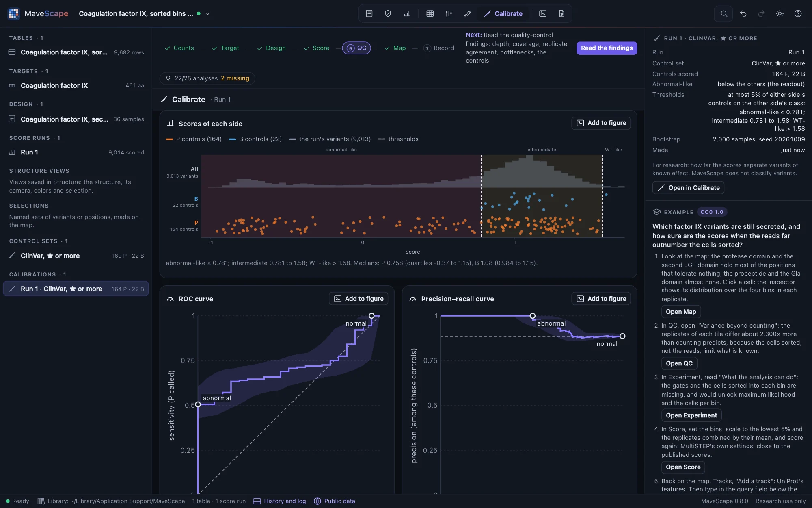Go to the Design workflow step
This screenshot has height=508, width=812.
click(x=271, y=48)
